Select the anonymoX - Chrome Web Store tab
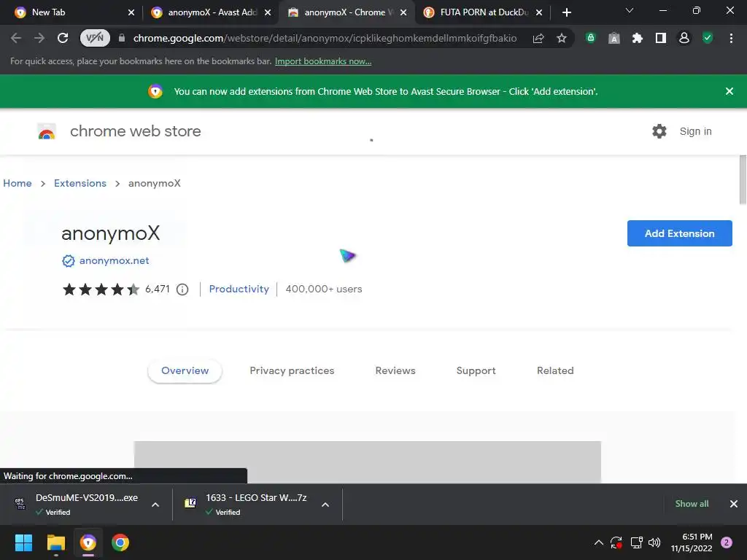 point(349,12)
